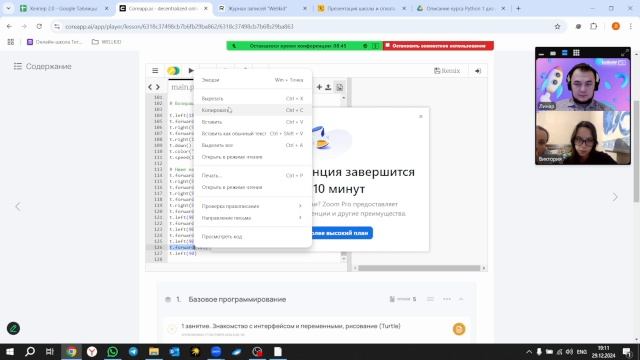Screen dimensions: 640x360
Task: Switch to the Презентация школы browser tab
Action: pyautogui.click(x=362, y=9)
